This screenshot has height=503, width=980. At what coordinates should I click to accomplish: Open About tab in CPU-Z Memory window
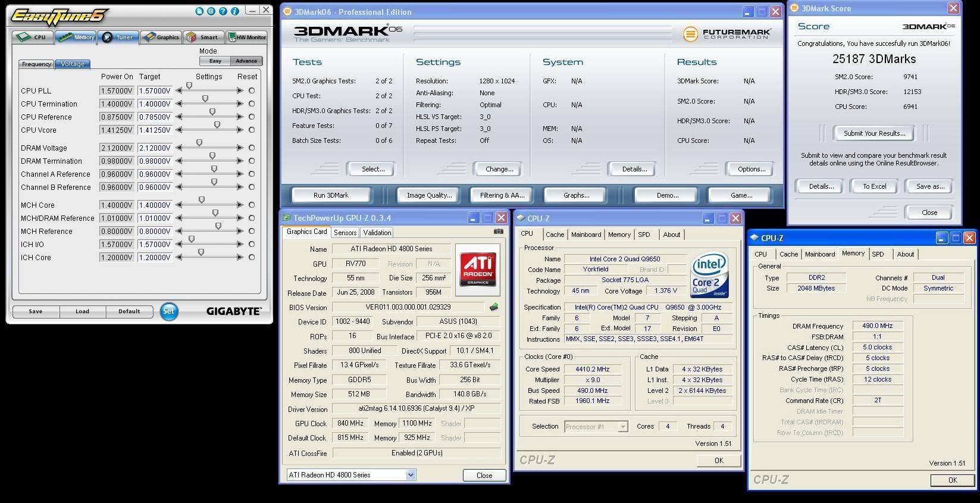(x=906, y=254)
